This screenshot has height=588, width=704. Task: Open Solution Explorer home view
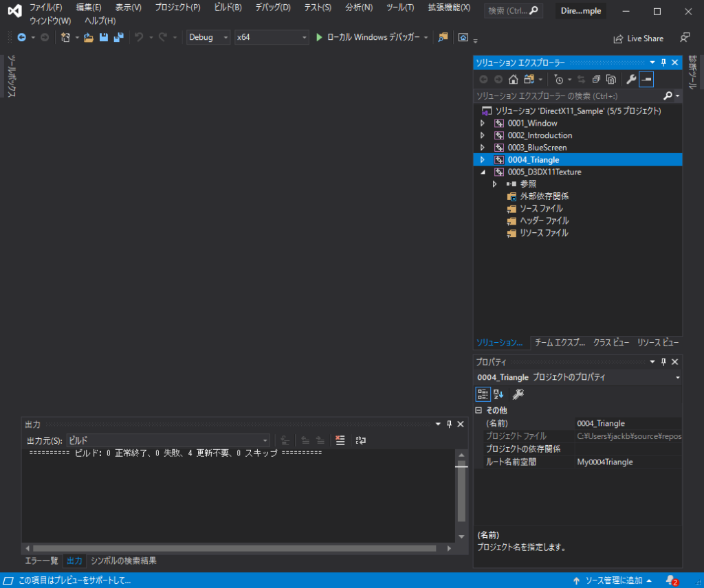point(514,79)
